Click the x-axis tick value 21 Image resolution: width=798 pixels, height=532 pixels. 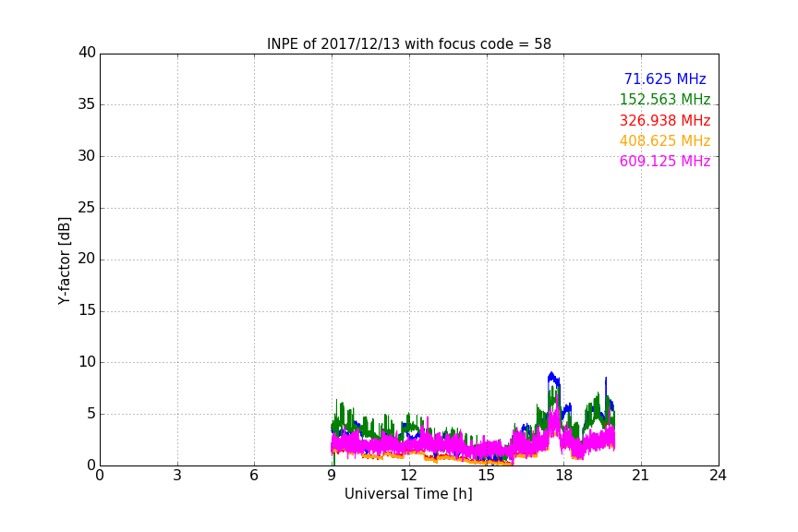click(x=641, y=476)
